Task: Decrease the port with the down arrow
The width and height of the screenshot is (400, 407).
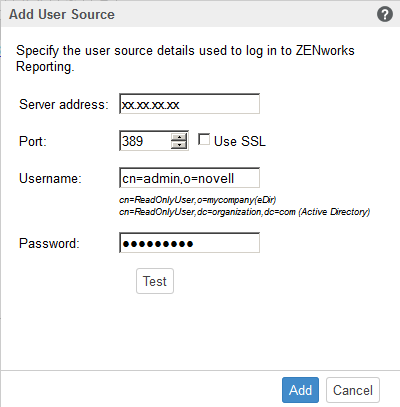Action: (179, 145)
